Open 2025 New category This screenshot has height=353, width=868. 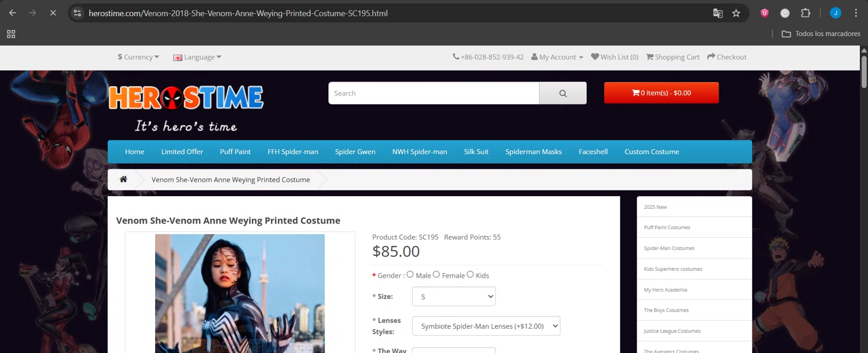(694, 207)
